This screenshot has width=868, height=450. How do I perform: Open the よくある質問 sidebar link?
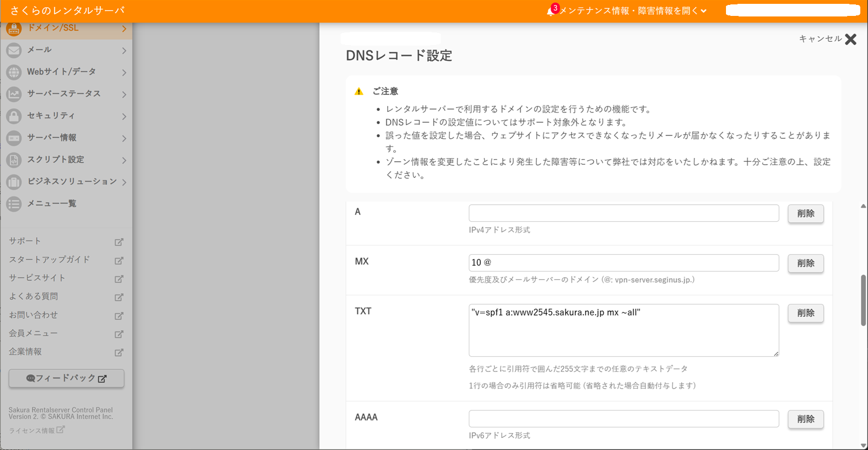[33, 296]
